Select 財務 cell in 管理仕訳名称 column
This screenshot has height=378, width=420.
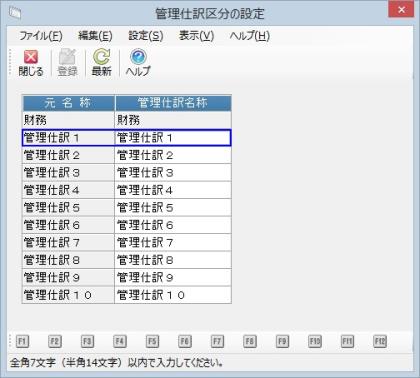click(x=173, y=120)
